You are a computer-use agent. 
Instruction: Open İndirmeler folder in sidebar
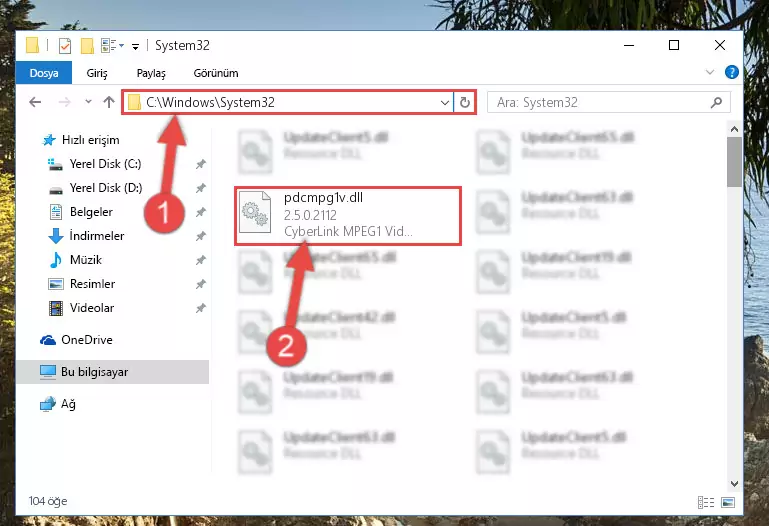86,236
